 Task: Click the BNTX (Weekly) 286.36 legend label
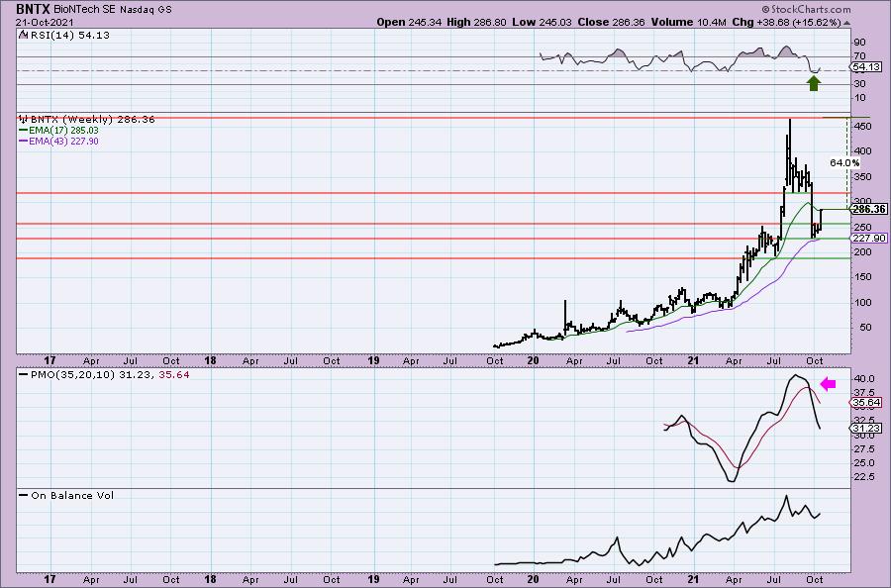pos(93,120)
